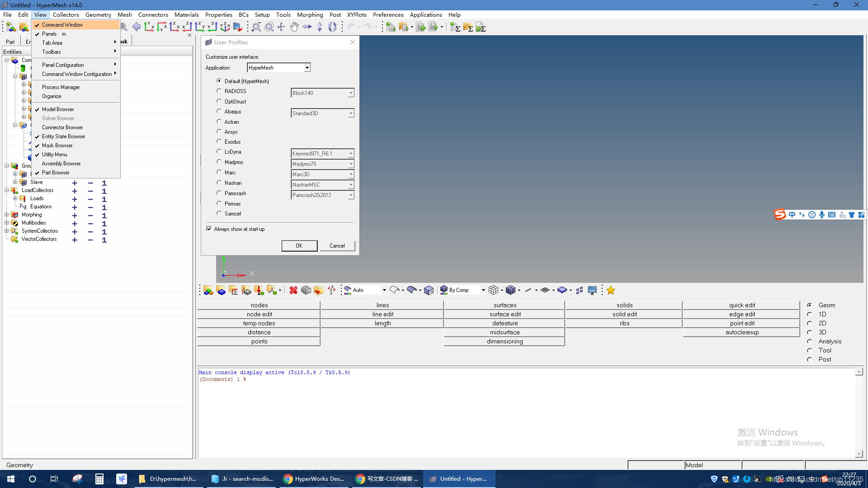Select the pan hand tool icon

[x=294, y=27]
